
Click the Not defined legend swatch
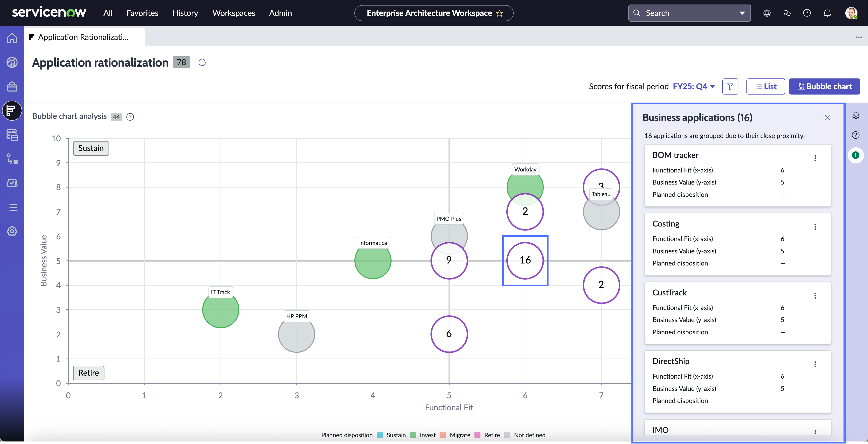click(507, 435)
